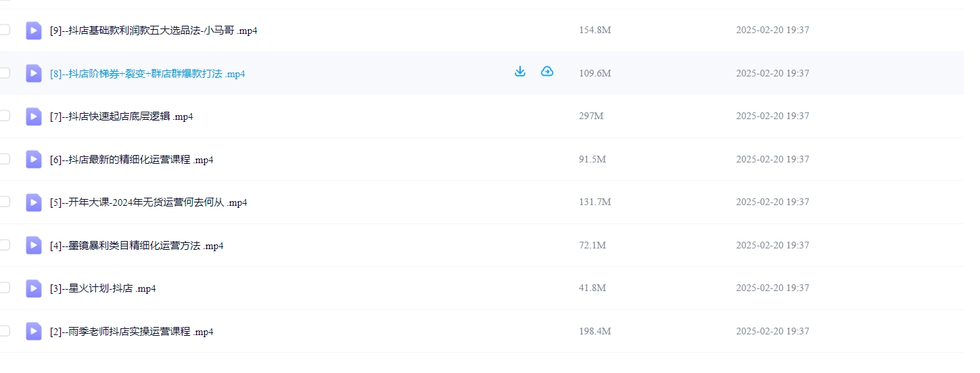
Task: Open file [6]--抖店最新的精细化运营课程 .mp4
Action: click(x=131, y=160)
